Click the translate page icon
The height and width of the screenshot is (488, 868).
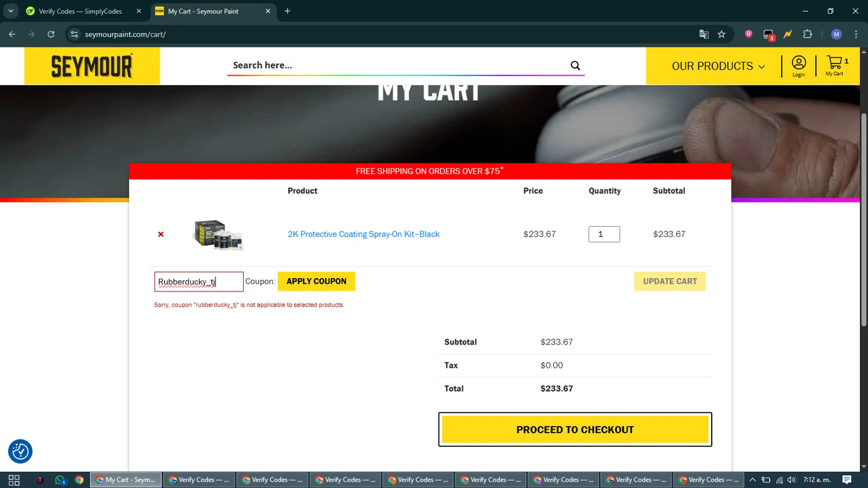(704, 34)
